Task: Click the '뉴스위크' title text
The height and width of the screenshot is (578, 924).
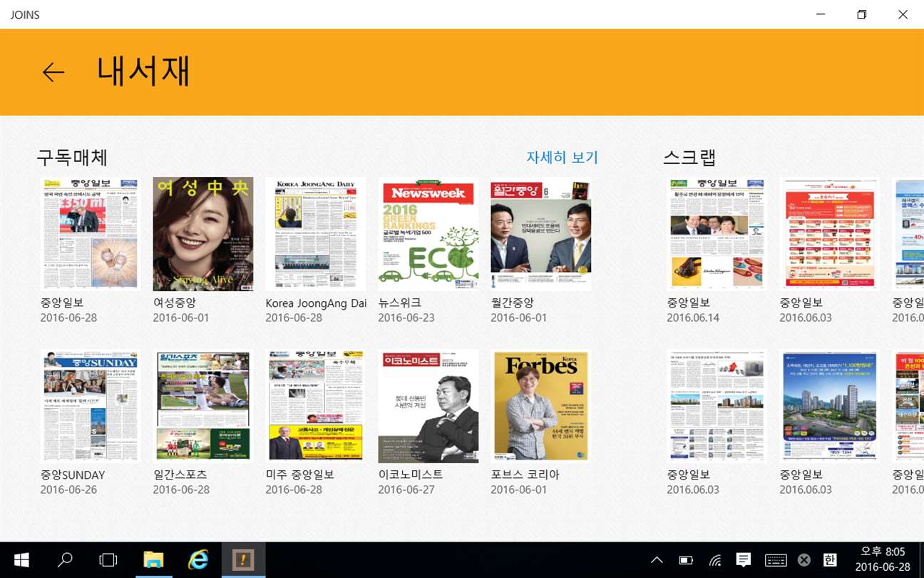Action: (400, 303)
